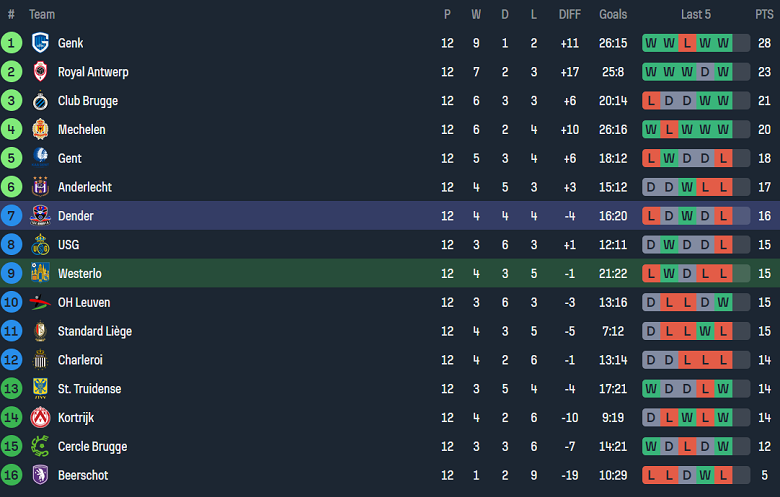Sort table by PTS column header
Image resolution: width=780 pixels, height=497 pixels.
764,15
